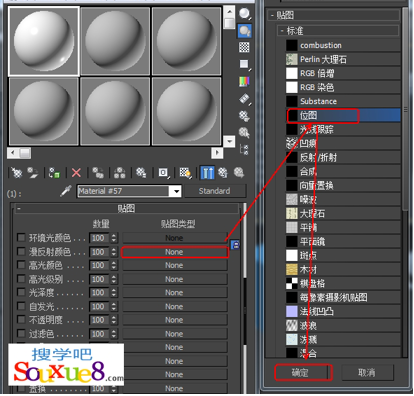Click 自发光 None map button
Viewport: 414px width, 396px height.
coord(174,306)
